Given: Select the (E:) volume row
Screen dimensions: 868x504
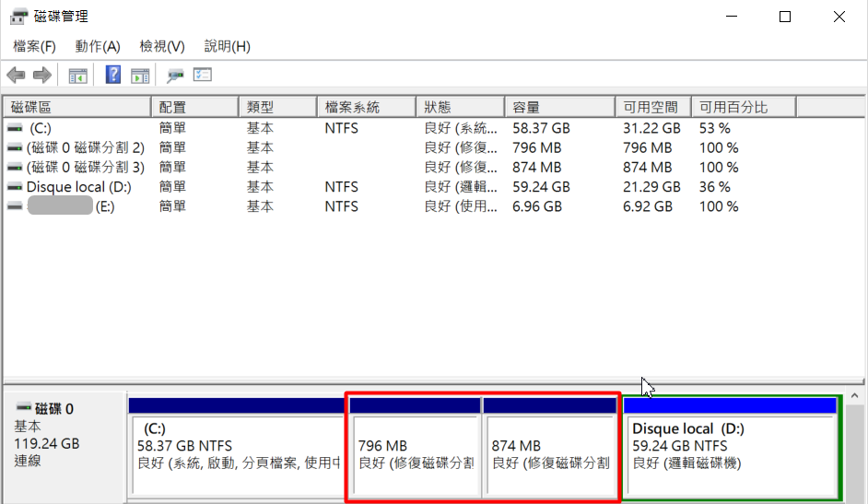Looking at the screenshot, I should tap(433, 206).
